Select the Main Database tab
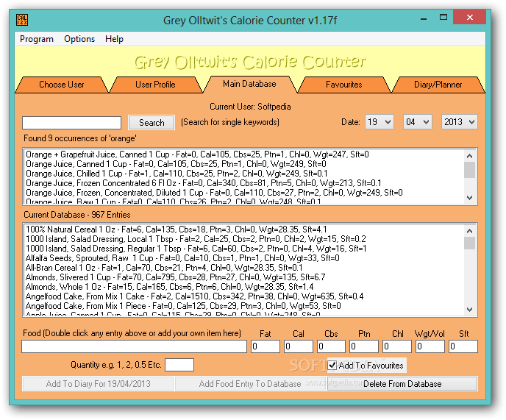Image resolution: width=506 pixels, height=420 pixels. click(249, 84)
